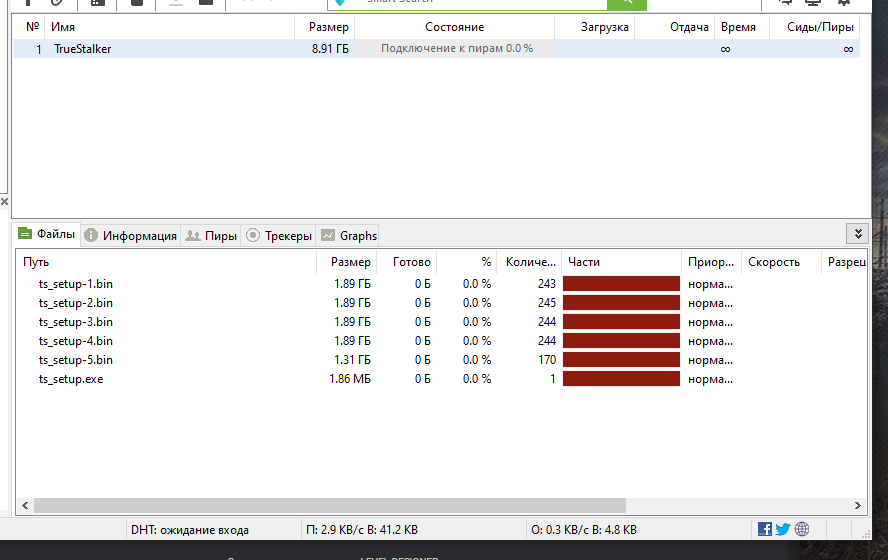
Task: Select file ts_setup-4.bin
Action: [75, 341]
